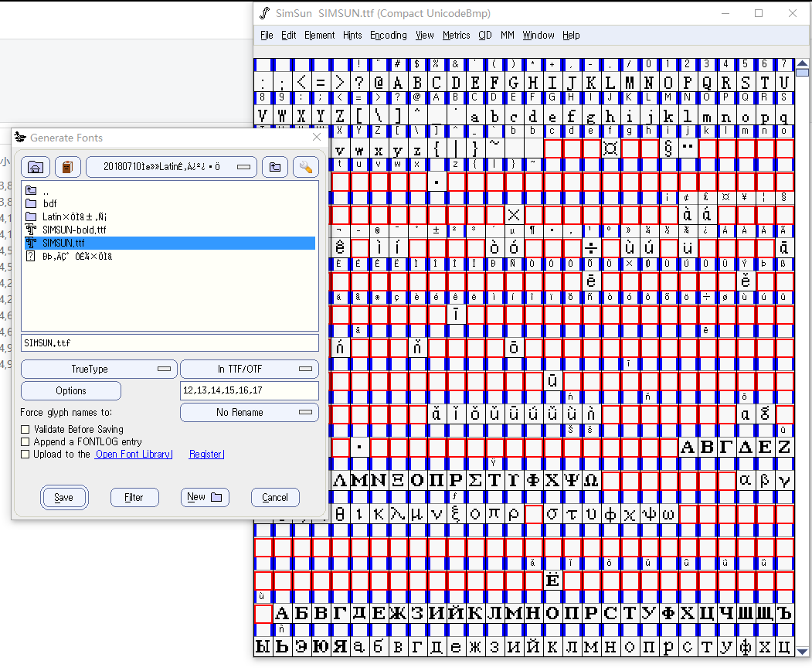Click the Filter button
This screenshot has height=671, width=812.
(134, 497)
